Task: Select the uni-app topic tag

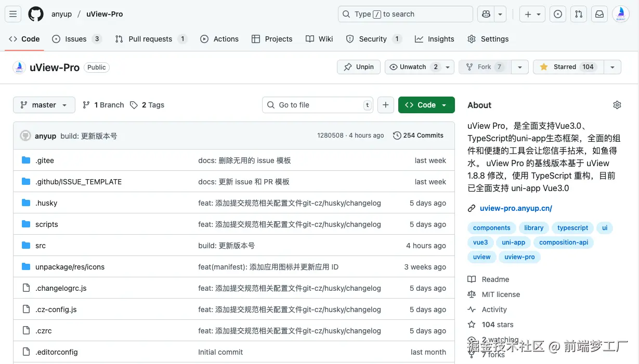Action: point(514,242)
